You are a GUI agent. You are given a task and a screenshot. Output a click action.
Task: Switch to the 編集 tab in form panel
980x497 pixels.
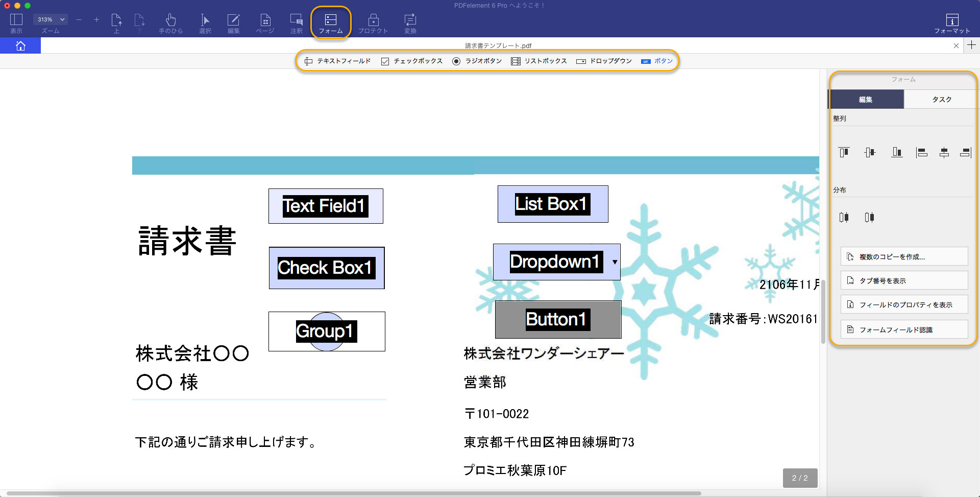click(866, 99)
